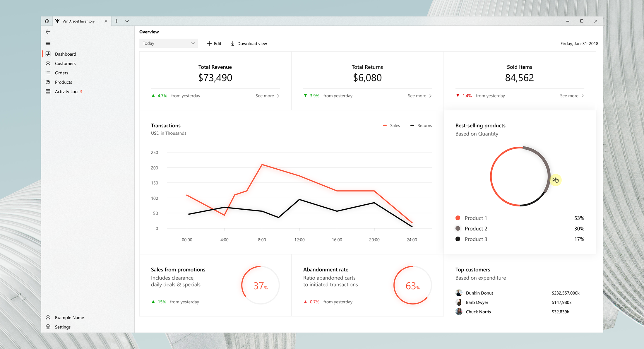
Task: Click the Orders list icon
Action: pos(48,73)
